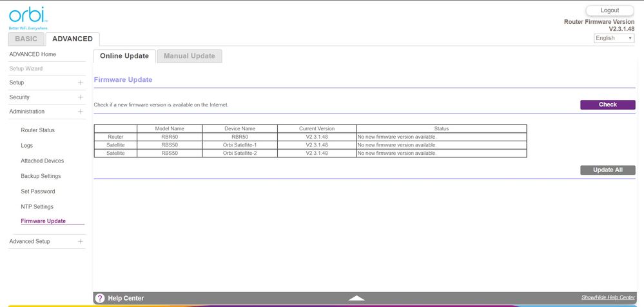
Task: Click the Security menu label
Action: pyautogui.click(x=19, y=97)
